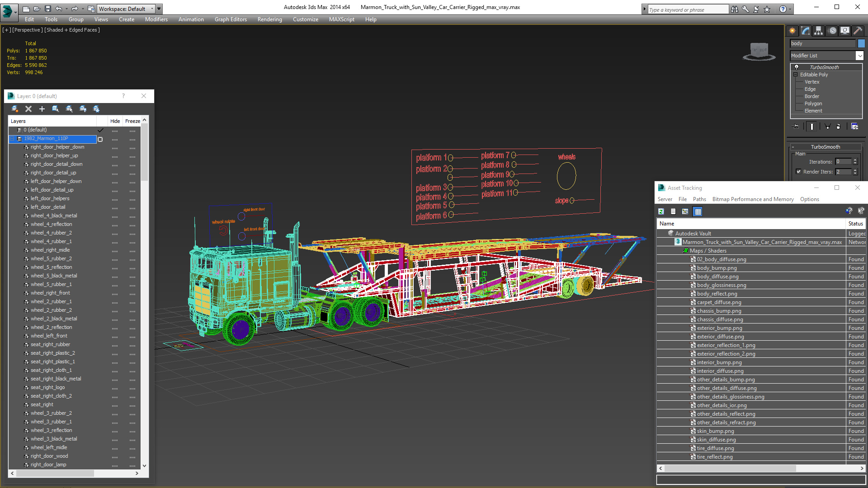868x488 pixels.
Task: Click Select Highlighted Objects and Layers icon
Action: click(x=56, y=109)
